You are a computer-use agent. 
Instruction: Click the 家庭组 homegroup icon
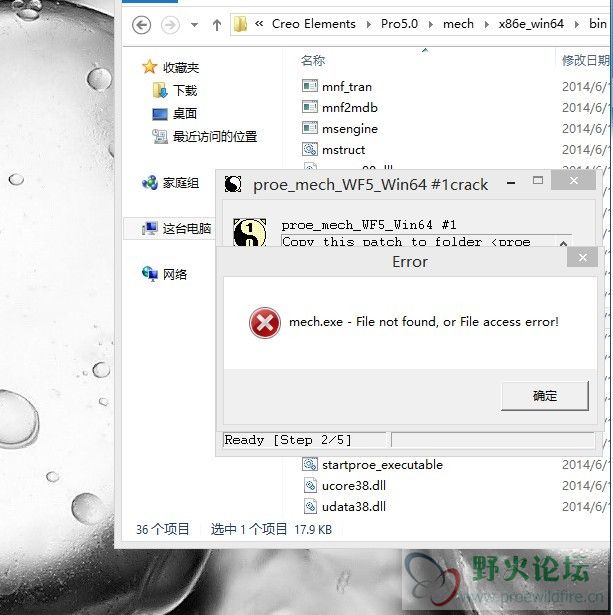[149, 182]
